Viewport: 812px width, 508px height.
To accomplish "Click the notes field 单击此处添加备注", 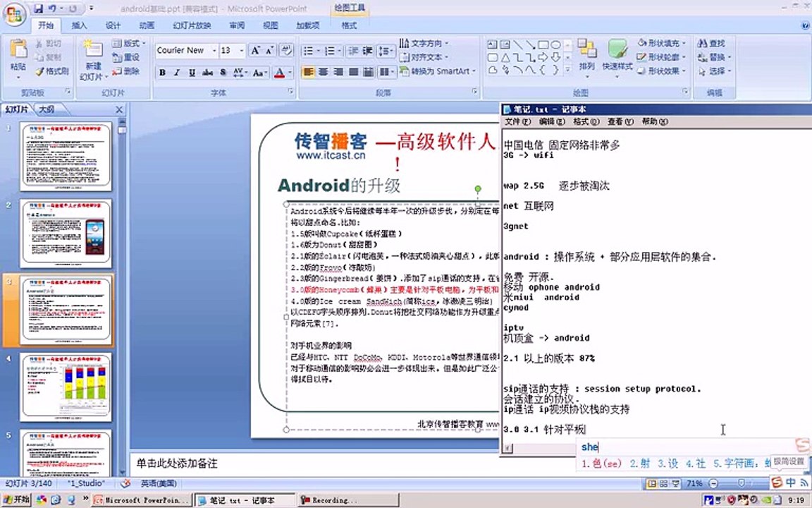I will (176, 464).
